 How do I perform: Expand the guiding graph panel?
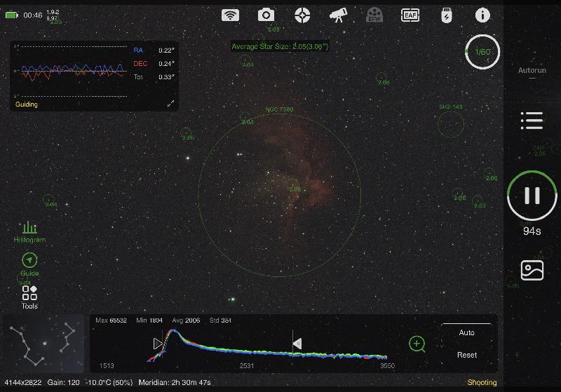point(170,103)
